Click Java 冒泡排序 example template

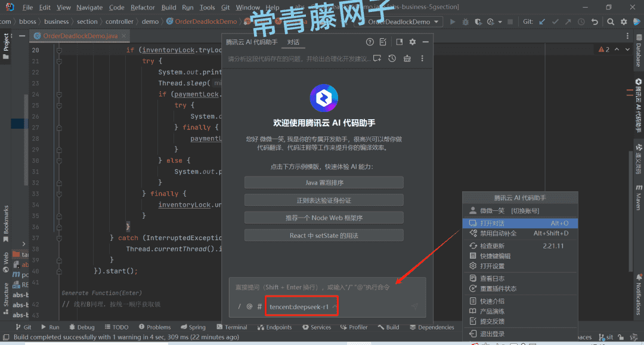tap(324, 182)
